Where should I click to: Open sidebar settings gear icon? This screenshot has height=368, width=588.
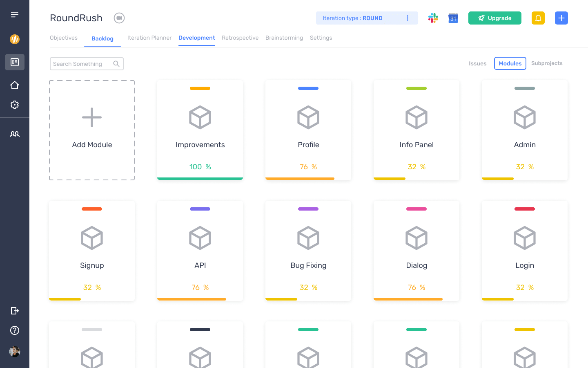pyautogui.click(x=15, y=105)
